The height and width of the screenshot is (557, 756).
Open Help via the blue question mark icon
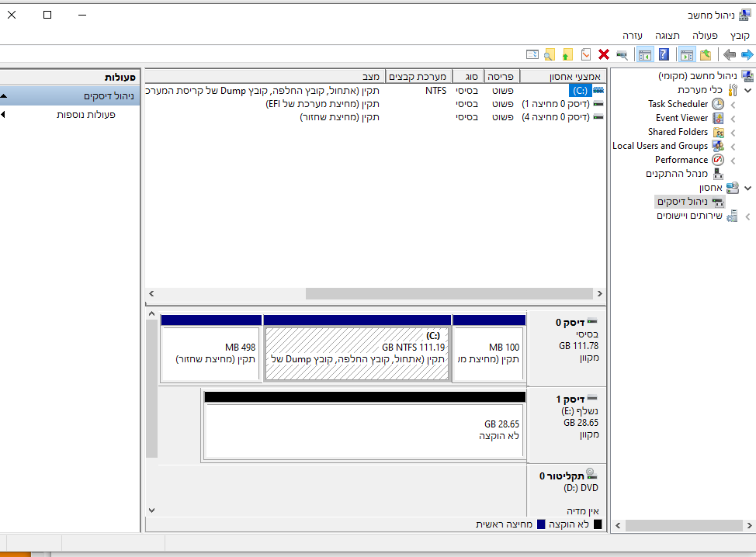pos(664,55)
